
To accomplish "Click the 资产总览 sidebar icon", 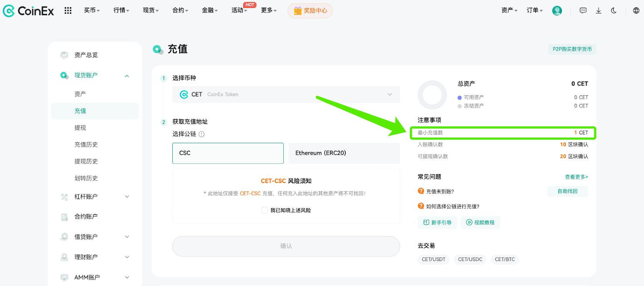I will 64,55.
